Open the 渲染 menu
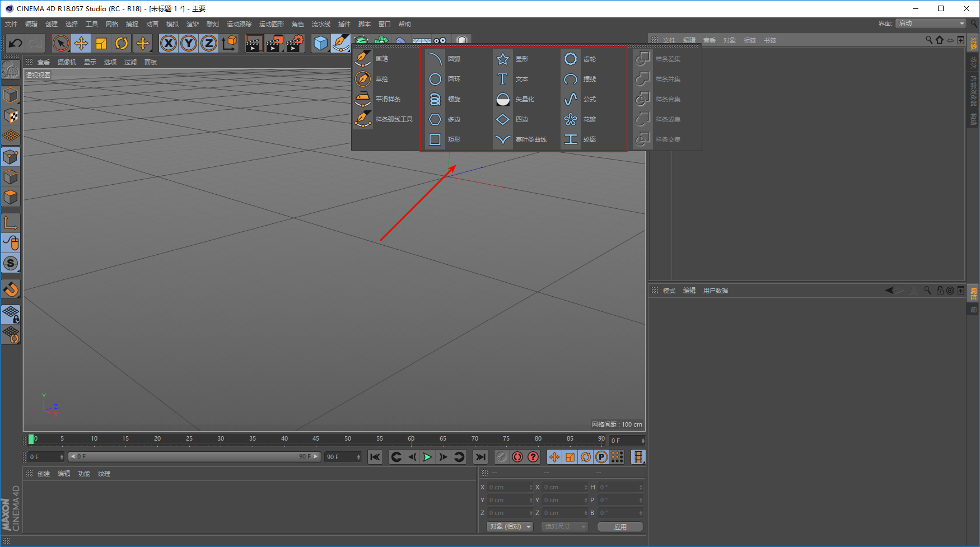 click(x=193, y=24)
